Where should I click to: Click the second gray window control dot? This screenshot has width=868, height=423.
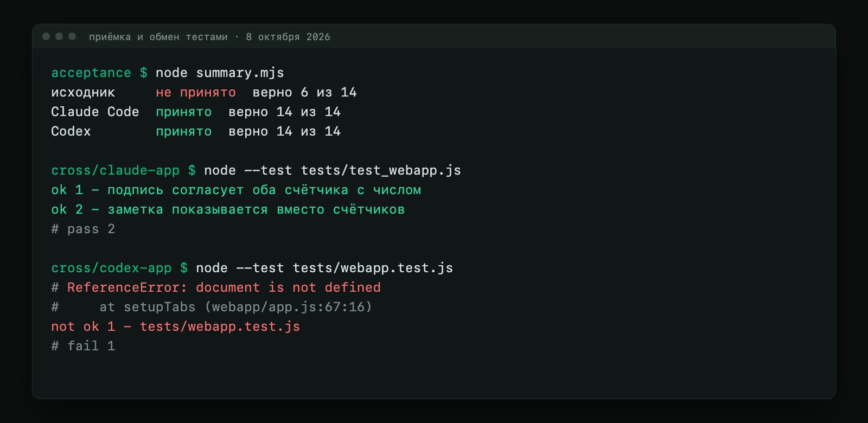pyautogui.click(x=59, y=36)
